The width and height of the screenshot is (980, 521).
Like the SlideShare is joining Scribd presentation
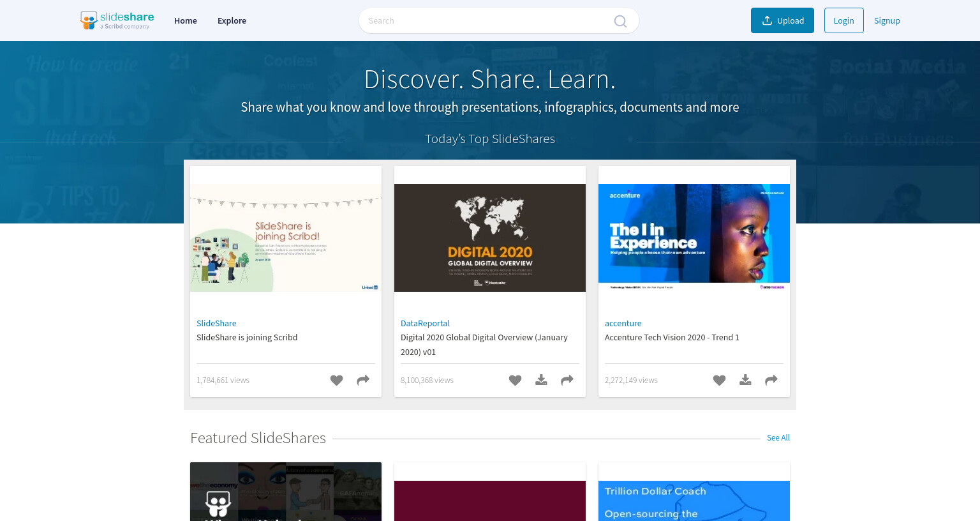click(336, 381)
